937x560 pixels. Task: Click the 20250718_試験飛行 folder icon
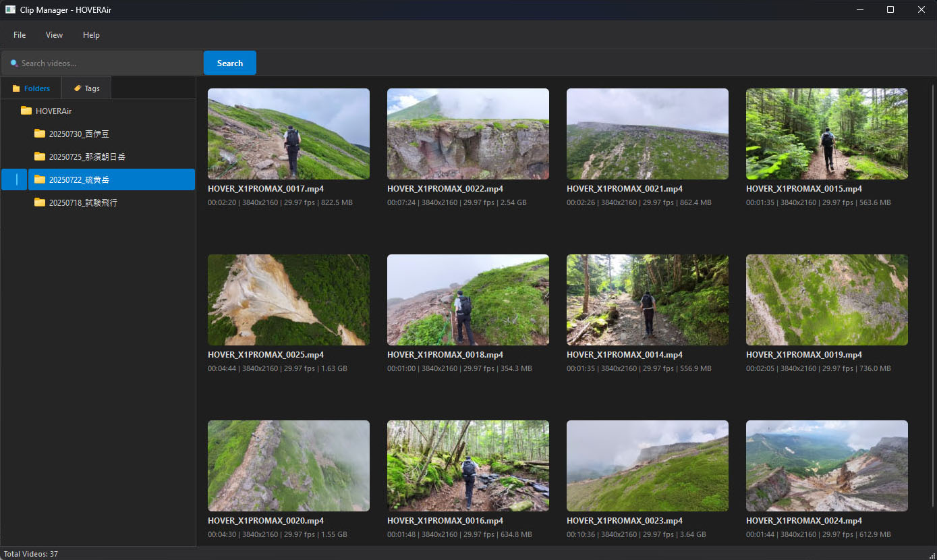pyautogui.click(x=40, y=202)
